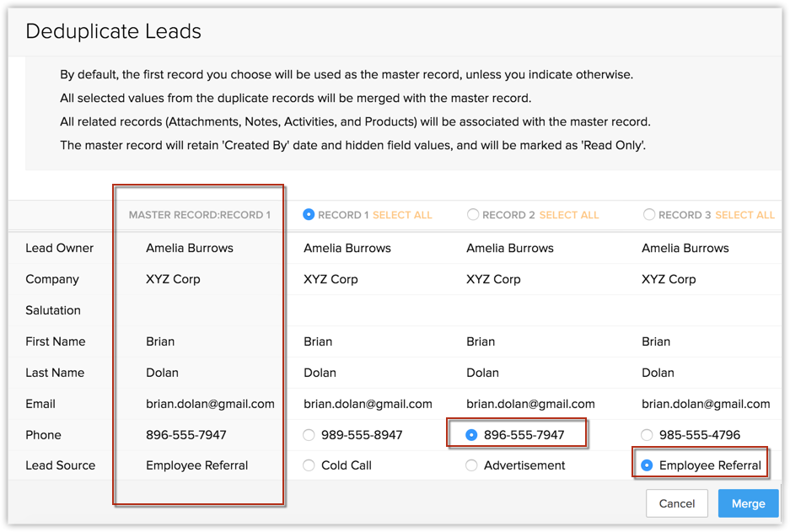Select Record 1 as master record
Screen dimensions: 790x532
[x=309, y=215]
